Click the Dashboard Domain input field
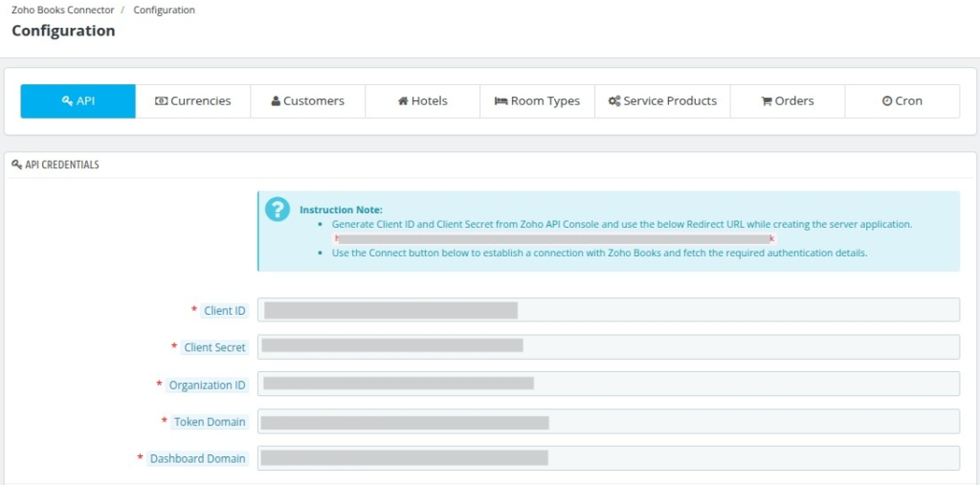The height and width of the screenshot is (485, 980). 608,458
